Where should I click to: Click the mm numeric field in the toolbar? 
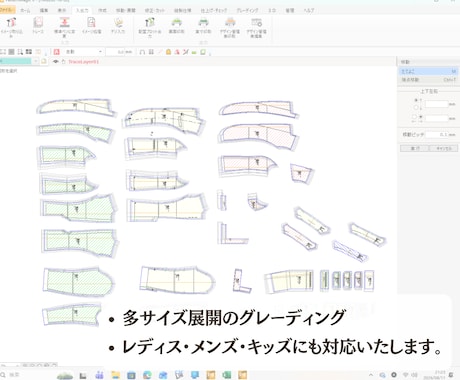pos(120,52)
